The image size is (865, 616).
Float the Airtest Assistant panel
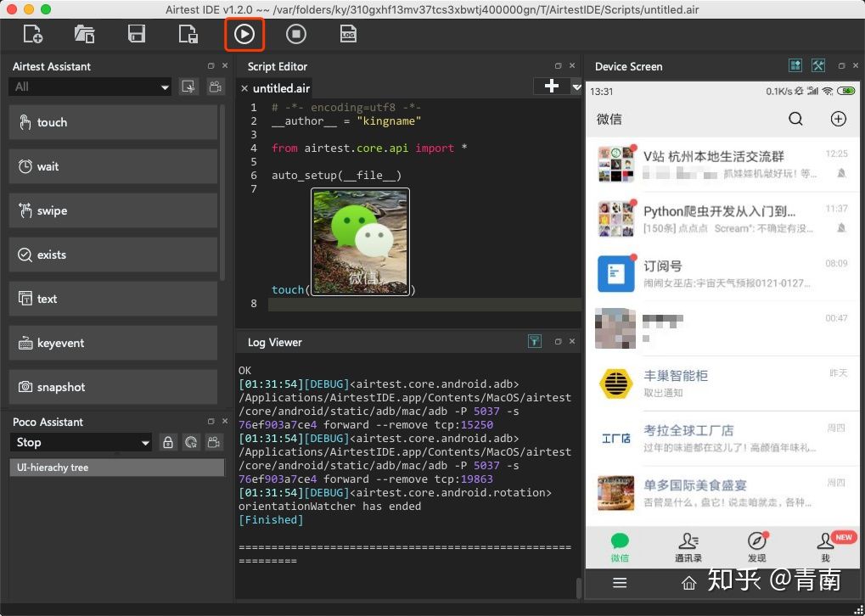click(x=211, y=65)
